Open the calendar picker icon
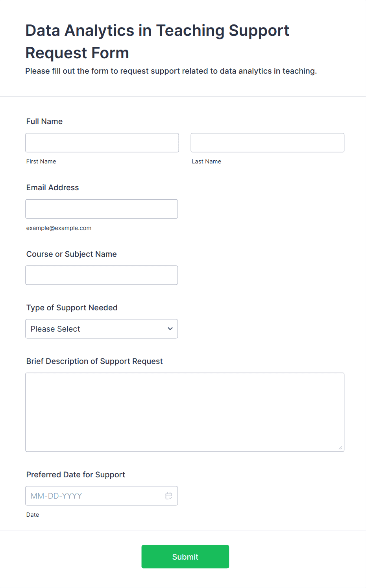 tap(169, 496)
